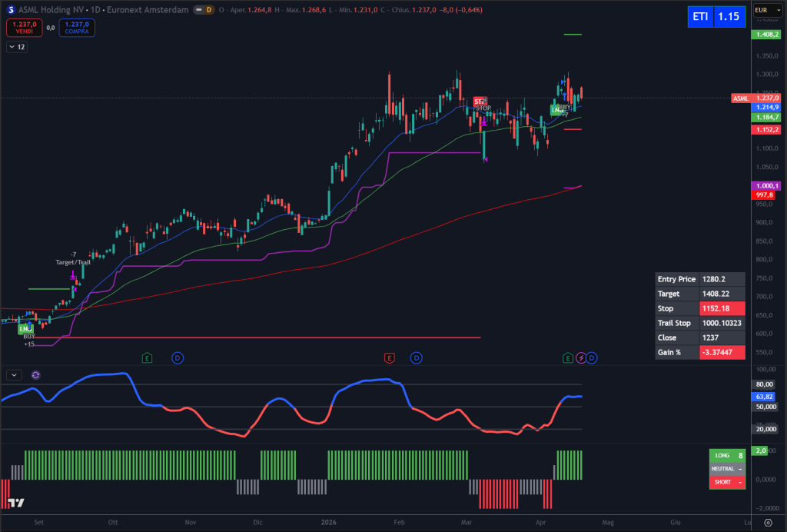Click the ASML symbol logo icon
The width and height of the screenshot is (787, 532).
click(x=11, y=10)
